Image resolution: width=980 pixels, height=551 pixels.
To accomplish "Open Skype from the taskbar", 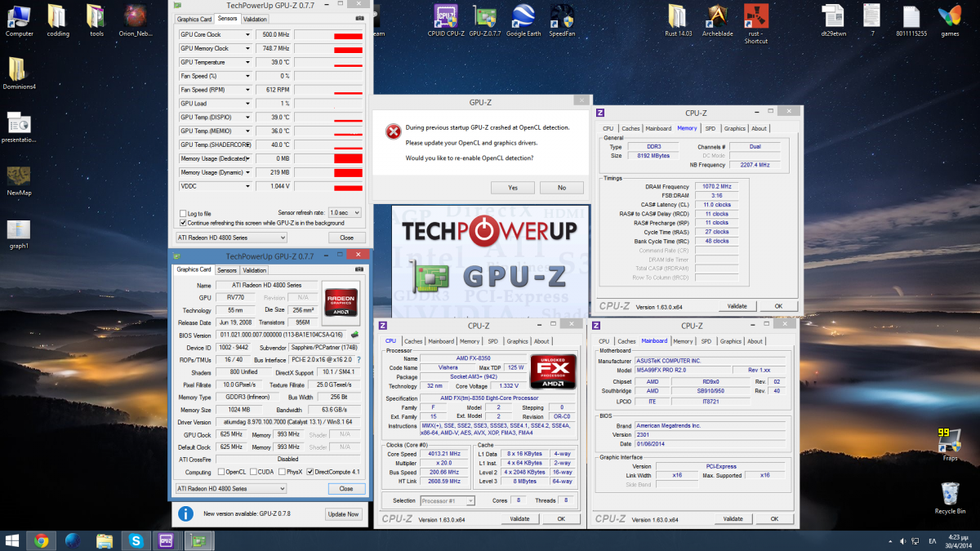I will coord(135,540).
